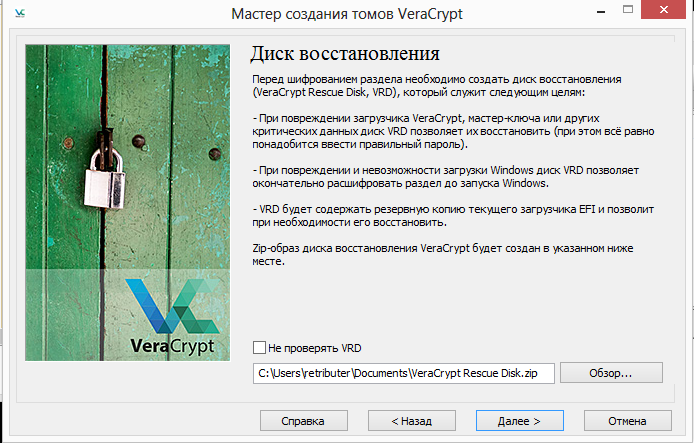The image size is (694, 443).
Task: Open the file browser with "Обзор..."
Action: coord(611,373)
